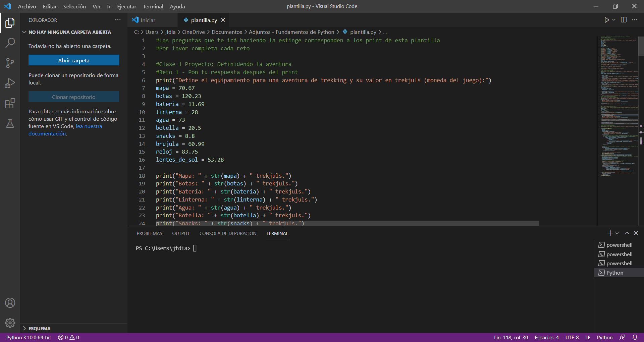Open notifications bell in status bar
This screenshot has width=644, height=342.
tap(635, 337)
